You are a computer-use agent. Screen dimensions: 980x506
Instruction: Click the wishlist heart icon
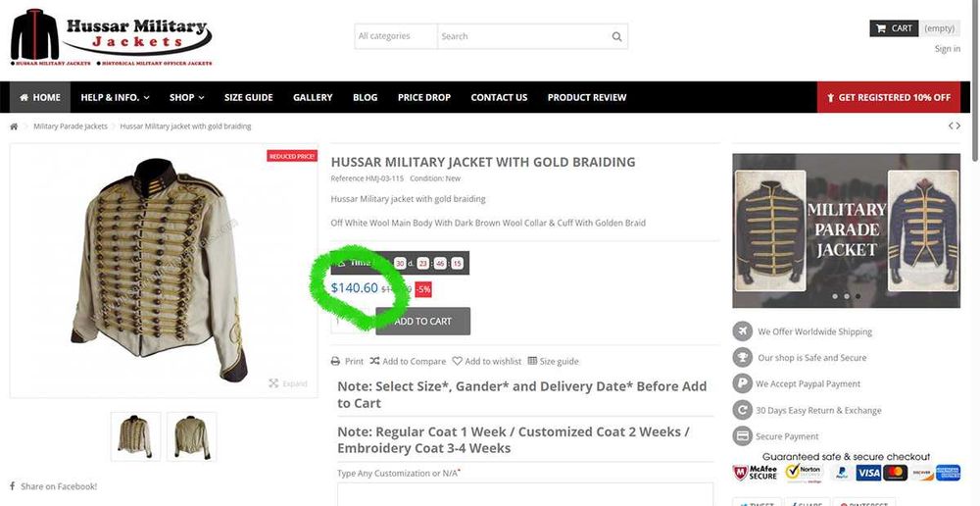coord(457,361)
